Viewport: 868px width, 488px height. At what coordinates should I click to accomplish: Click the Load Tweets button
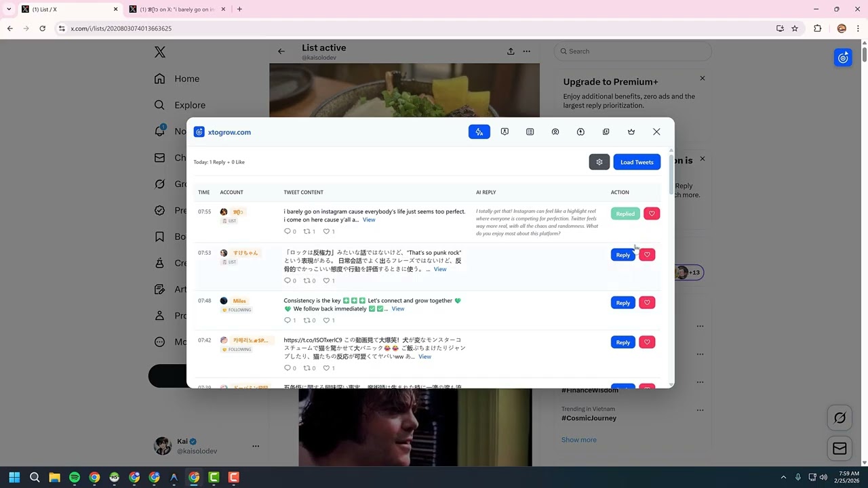click(x=637, y=162)
